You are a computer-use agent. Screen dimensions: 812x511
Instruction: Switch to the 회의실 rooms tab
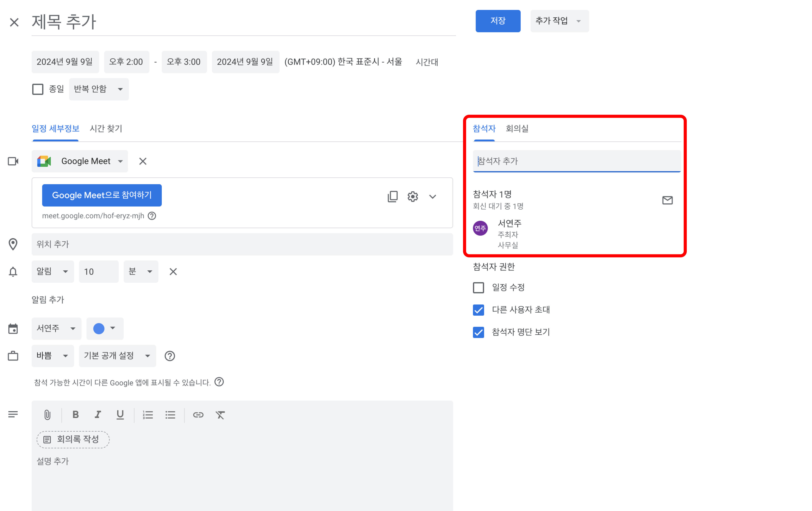tap(517, 129)
